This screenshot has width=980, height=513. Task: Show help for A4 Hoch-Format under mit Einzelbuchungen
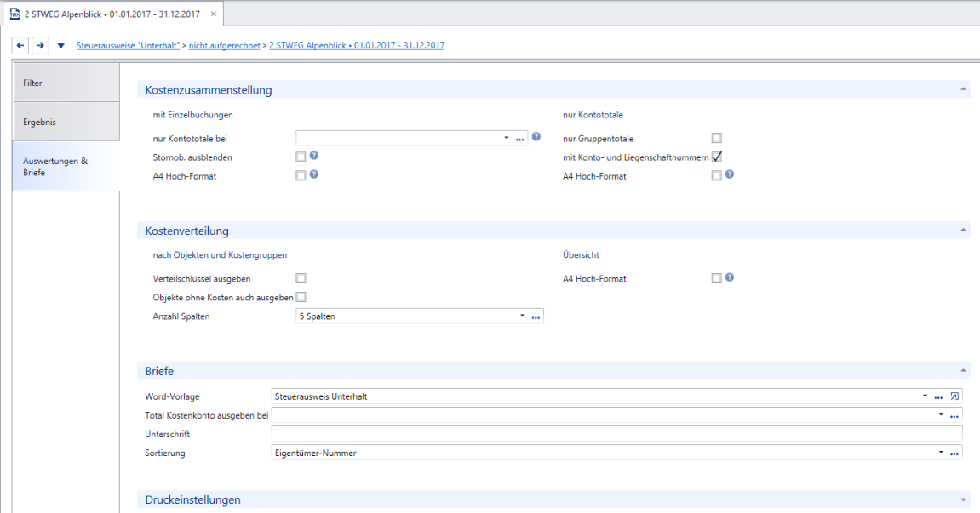point(313,174)
